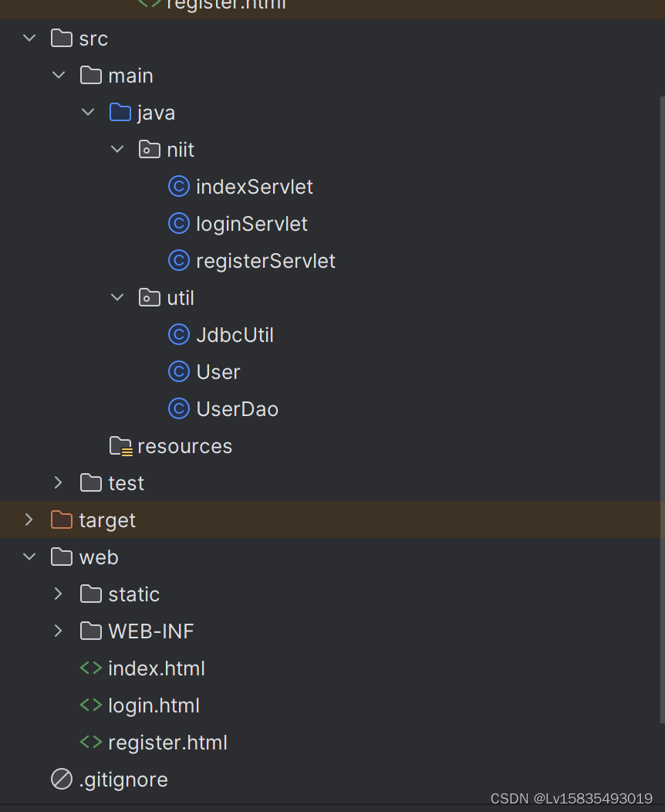Image resolution: width=665 pixels, height=812 pixels.
Task: Select the registerServlet class icon
Action: click(178, 260)
